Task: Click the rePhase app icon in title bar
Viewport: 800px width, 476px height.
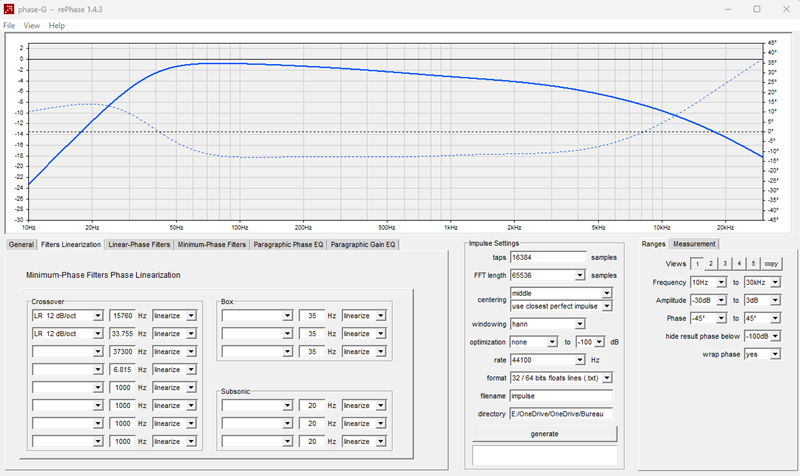Action: tap(9, 9)
